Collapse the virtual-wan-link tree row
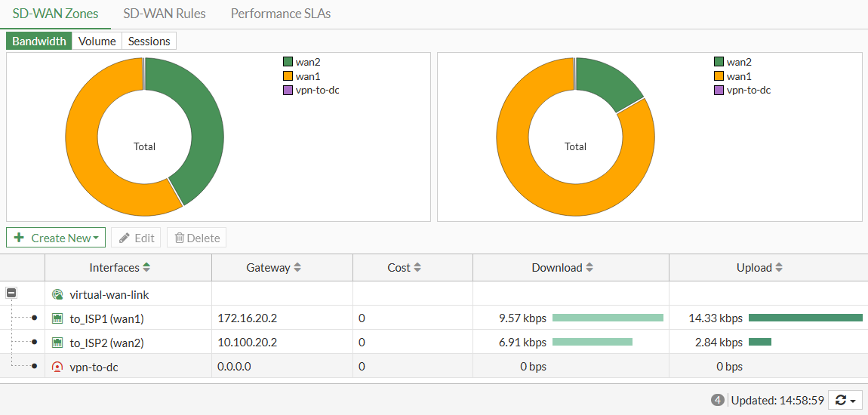The height and width of the screenshot is (415, 868). tap(12, 294)
